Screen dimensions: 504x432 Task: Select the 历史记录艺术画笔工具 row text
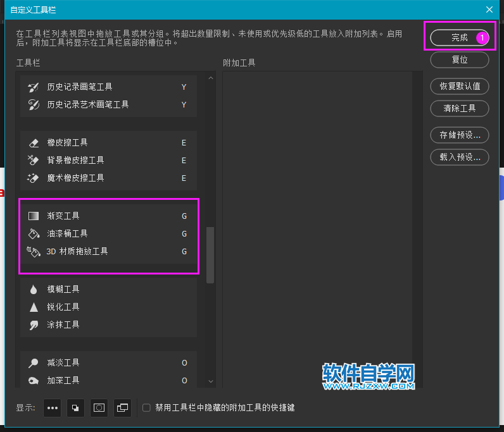pyautogui.click(x=88, y=105)
